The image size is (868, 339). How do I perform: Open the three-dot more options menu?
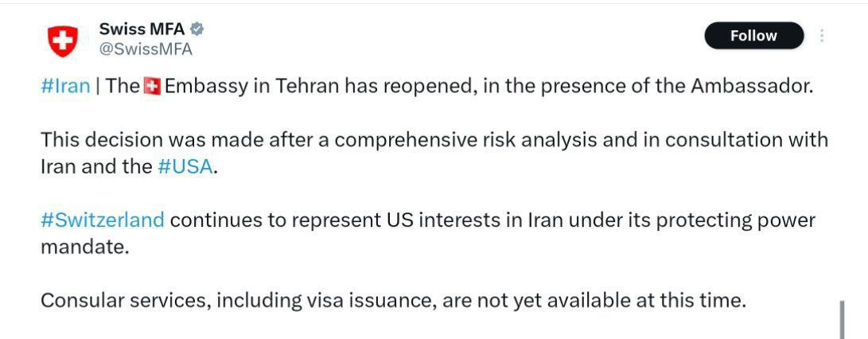(822, 36)
